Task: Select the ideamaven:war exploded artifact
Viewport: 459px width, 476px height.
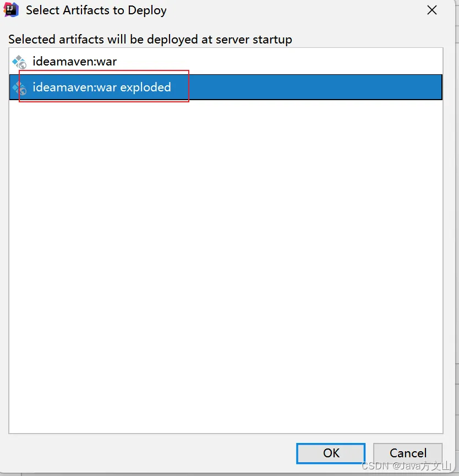Action: pos(102,87)
